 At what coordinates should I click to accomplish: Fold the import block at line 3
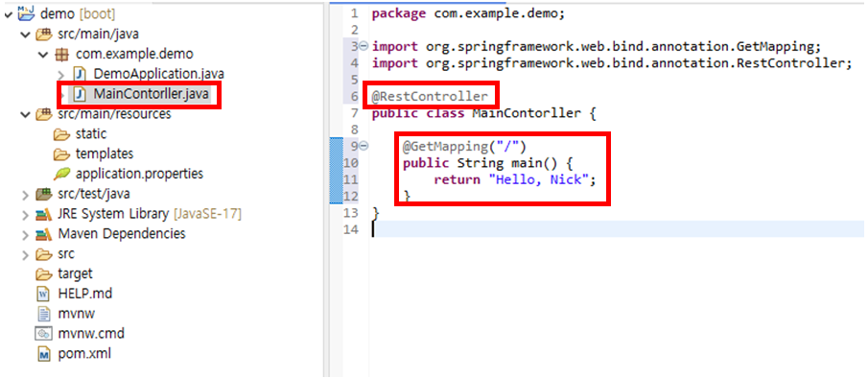[x=364, y=46]
